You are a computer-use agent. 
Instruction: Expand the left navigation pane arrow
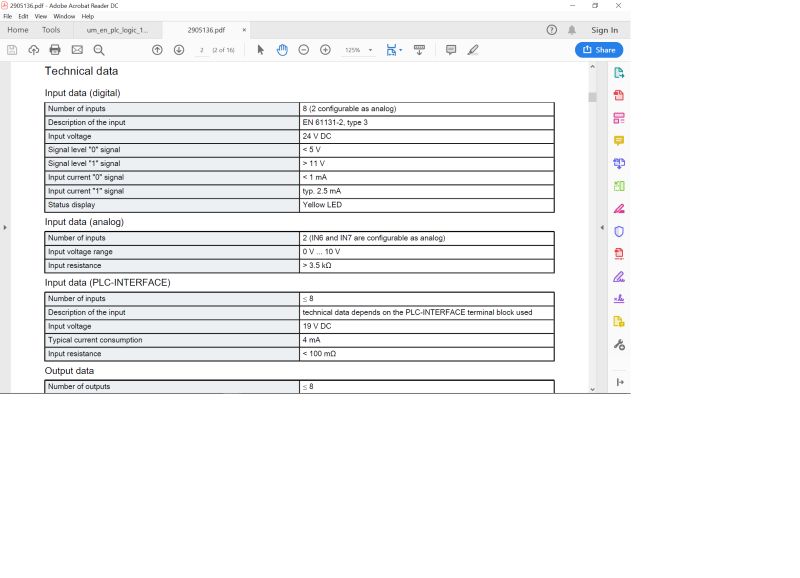point(5,228)
